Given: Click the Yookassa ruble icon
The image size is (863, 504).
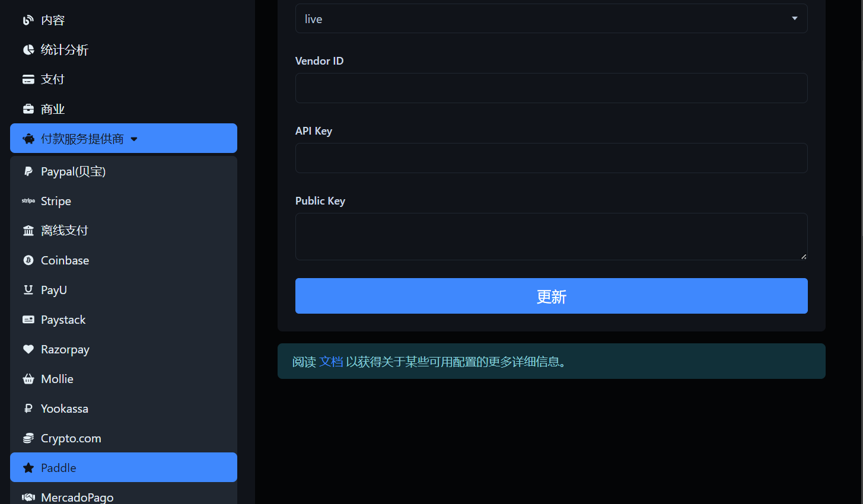Looking at the screenshot, I should [28, 409].
